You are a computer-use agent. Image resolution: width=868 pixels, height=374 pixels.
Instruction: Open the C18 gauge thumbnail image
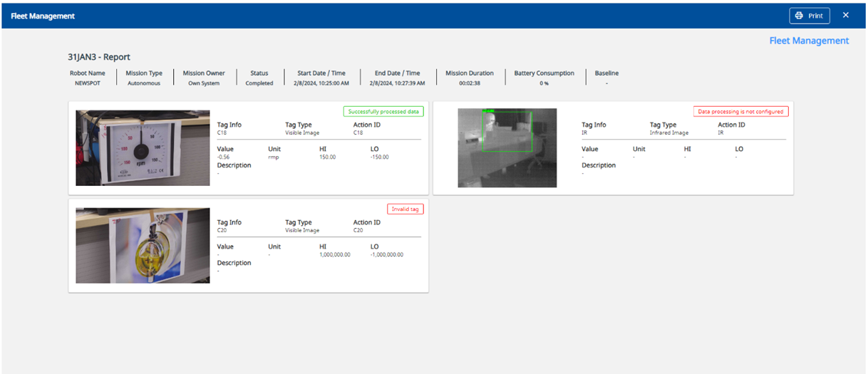pyautogui.click(x=143, y=147)
